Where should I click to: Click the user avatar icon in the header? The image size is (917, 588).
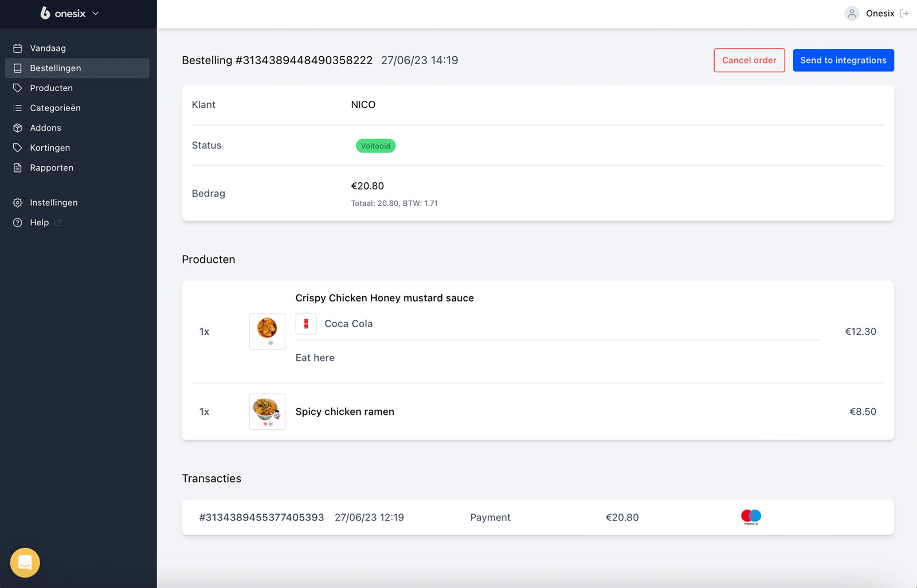(851, 13)
